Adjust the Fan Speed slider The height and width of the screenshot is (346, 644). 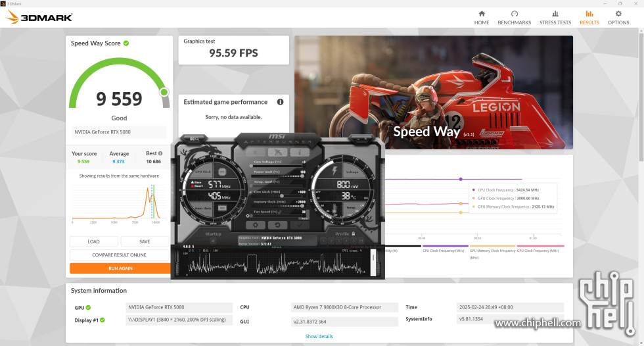[x=275, y=216]
